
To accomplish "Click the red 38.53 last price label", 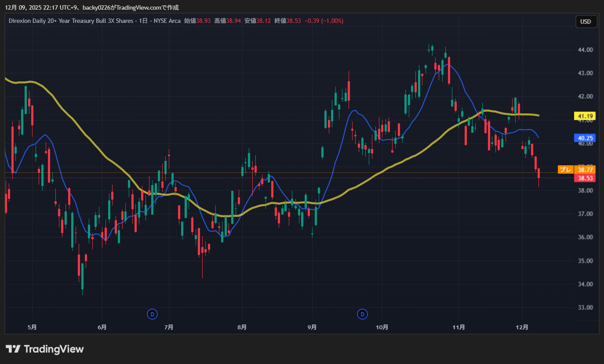I will (586, 178).
